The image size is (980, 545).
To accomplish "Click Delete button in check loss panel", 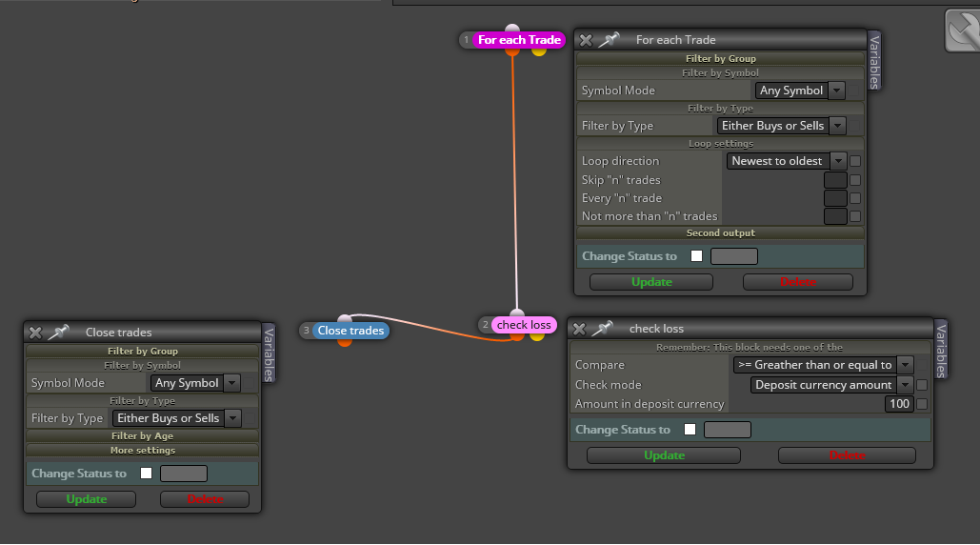I will (x=847, y=455).
